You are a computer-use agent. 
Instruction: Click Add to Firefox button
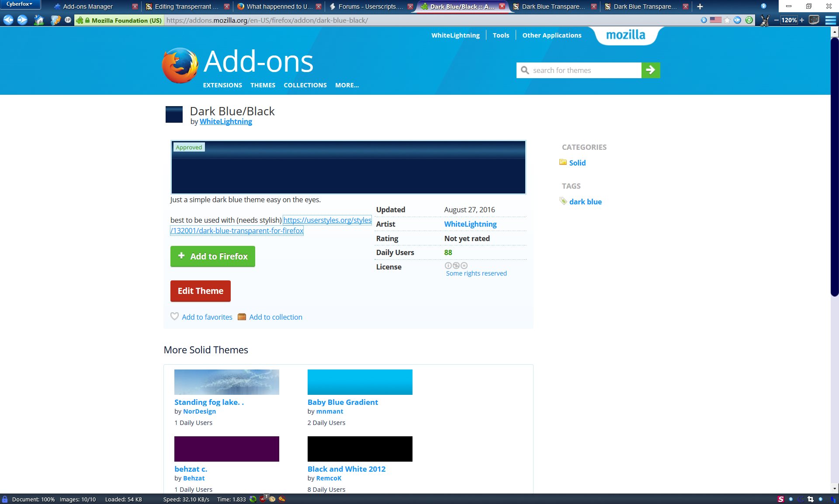coord(213,256)
